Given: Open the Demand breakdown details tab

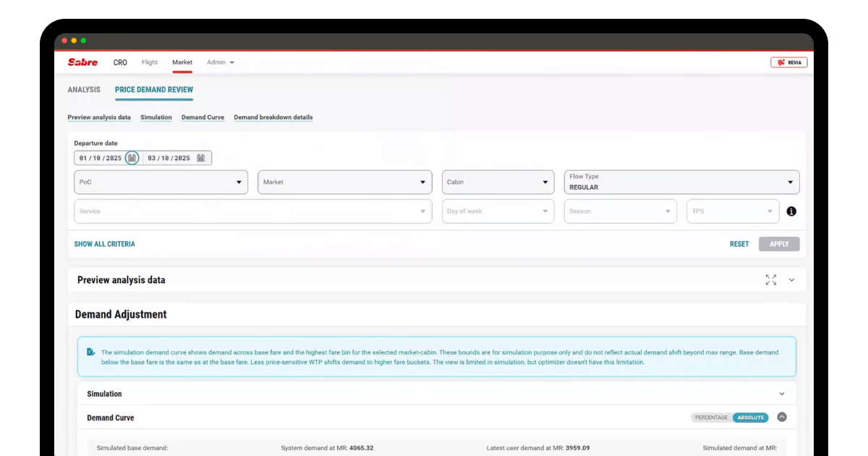Looking at the screenshot, I should tap(273, 117).
